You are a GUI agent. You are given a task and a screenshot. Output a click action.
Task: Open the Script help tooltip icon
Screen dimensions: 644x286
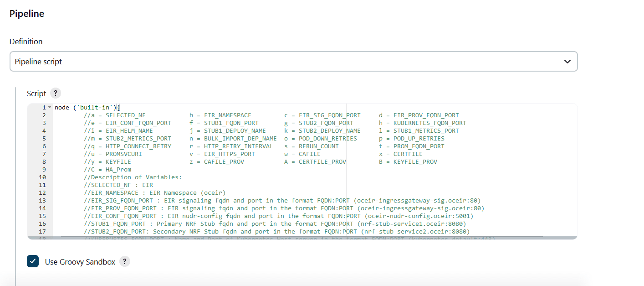tap(55, 93)
